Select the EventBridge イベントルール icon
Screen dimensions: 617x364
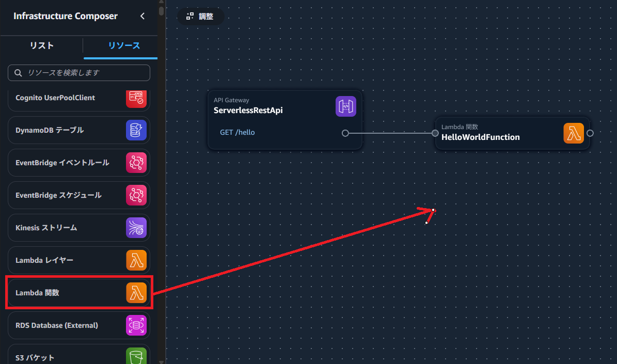click(136, 163)
